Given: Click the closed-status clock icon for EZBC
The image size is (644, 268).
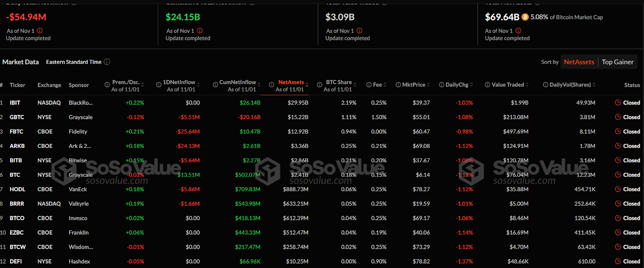Looking at the screenshot, I should click(x=618, y=233).
